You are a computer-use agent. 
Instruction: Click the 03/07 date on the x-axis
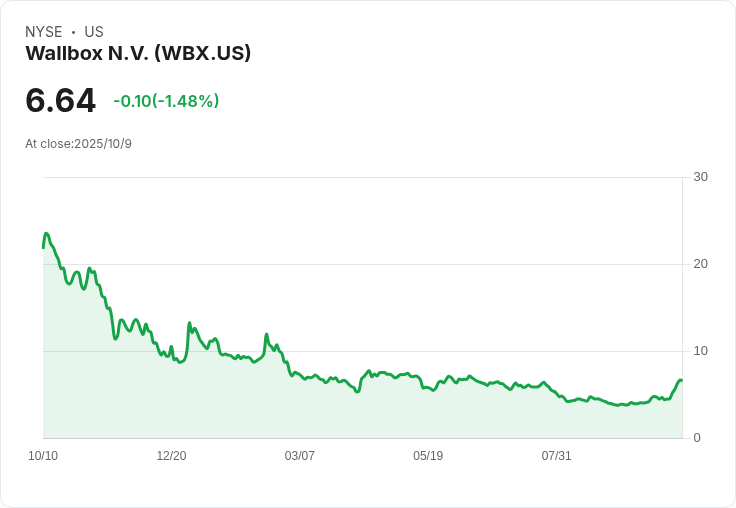tap(299, 456)
